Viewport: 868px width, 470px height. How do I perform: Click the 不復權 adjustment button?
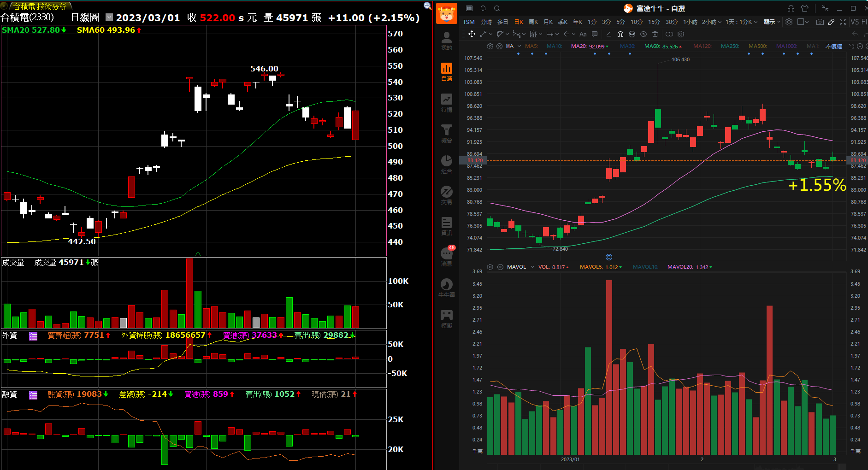[x=833, y=46]
